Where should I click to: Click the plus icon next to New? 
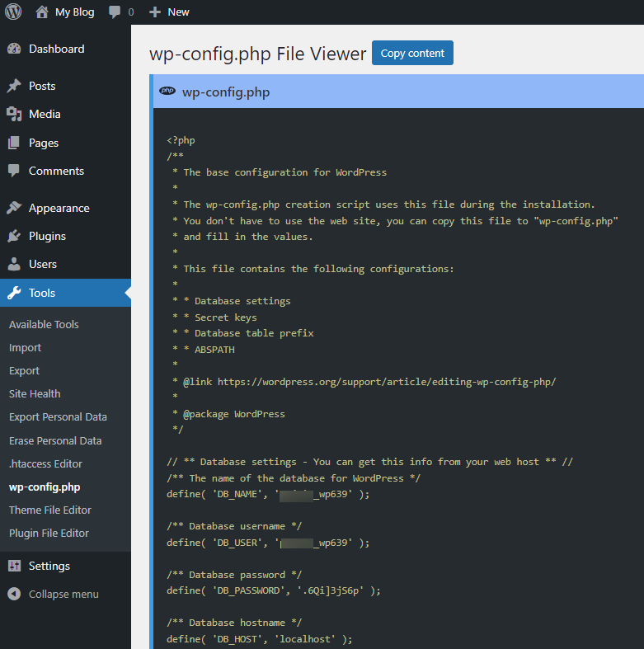click(x=155, y=12)
